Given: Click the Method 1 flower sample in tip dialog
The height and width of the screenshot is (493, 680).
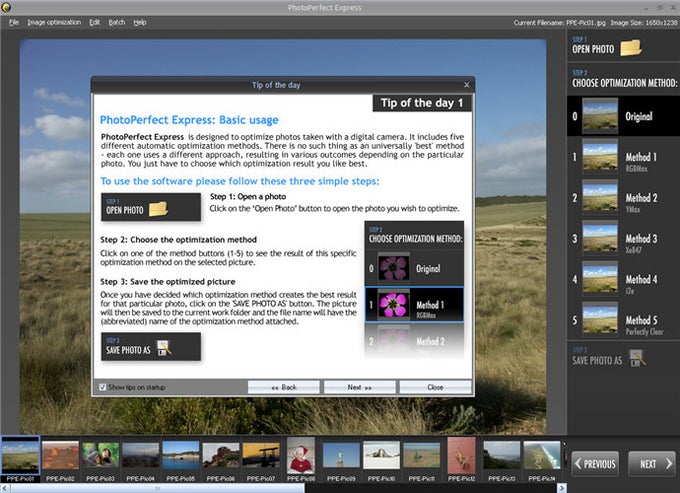Looking at the screenshot, I should click(x=393, y=304).
